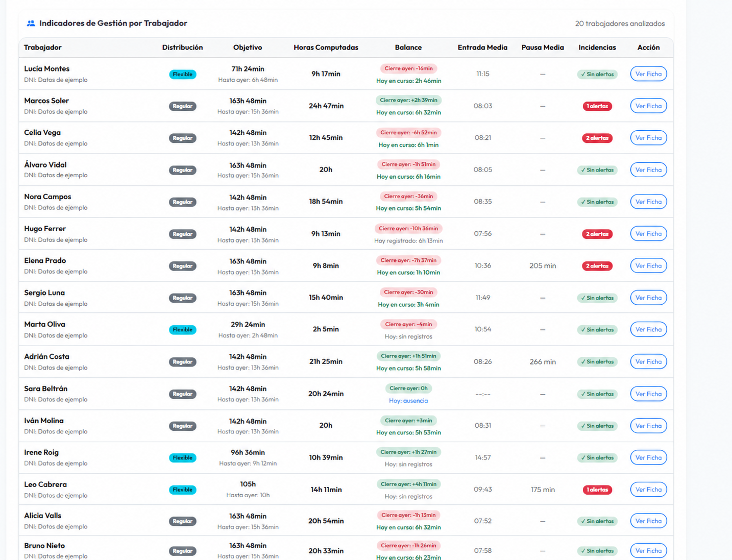Click the Trabajador column header
The height and width of the screenshot is (560, 732).
[x=43, y=47]
